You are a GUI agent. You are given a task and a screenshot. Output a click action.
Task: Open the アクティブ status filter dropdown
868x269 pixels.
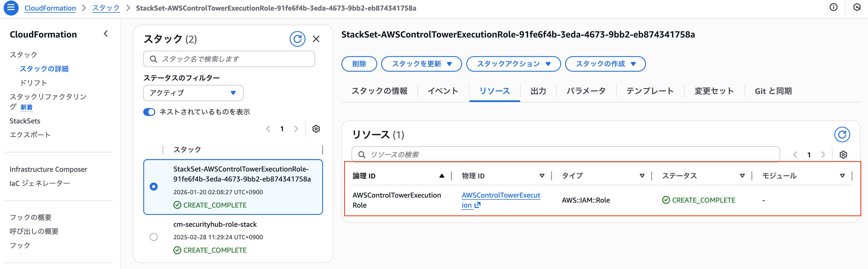(x=193, y=93)
